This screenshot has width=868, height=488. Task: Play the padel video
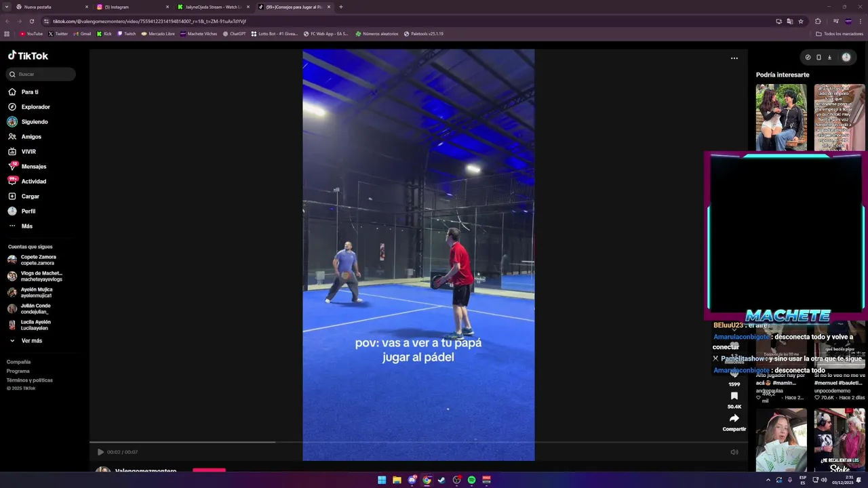pos(100,452)
